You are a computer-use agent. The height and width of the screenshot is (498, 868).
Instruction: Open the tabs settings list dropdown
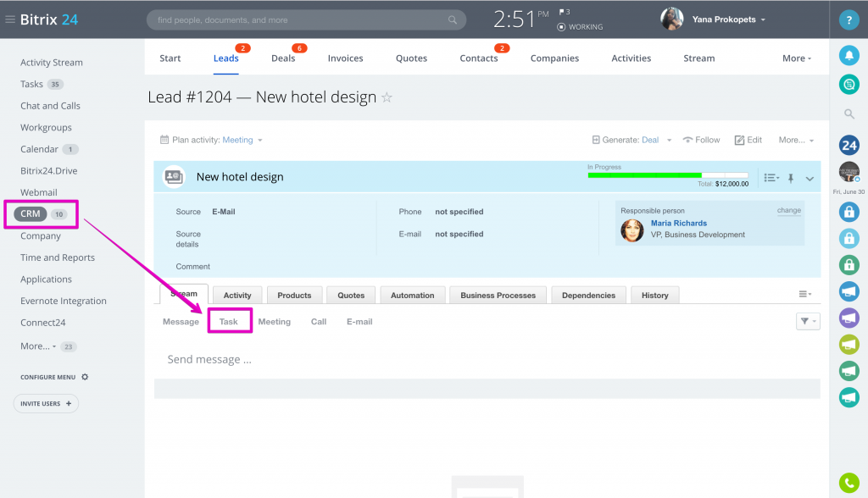[805, 294]
